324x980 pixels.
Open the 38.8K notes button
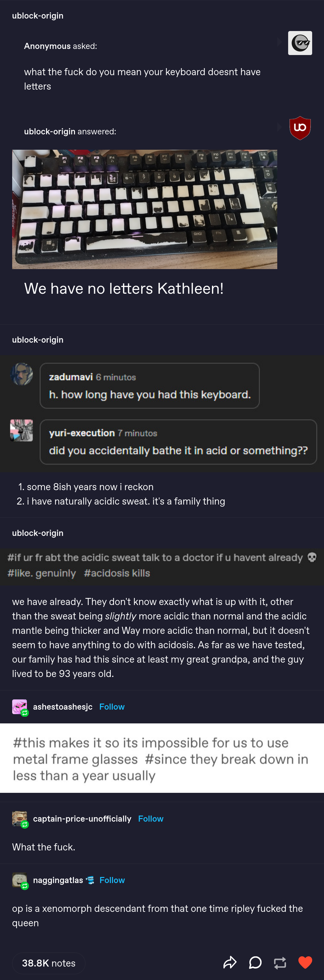click(x=49, y=963)
